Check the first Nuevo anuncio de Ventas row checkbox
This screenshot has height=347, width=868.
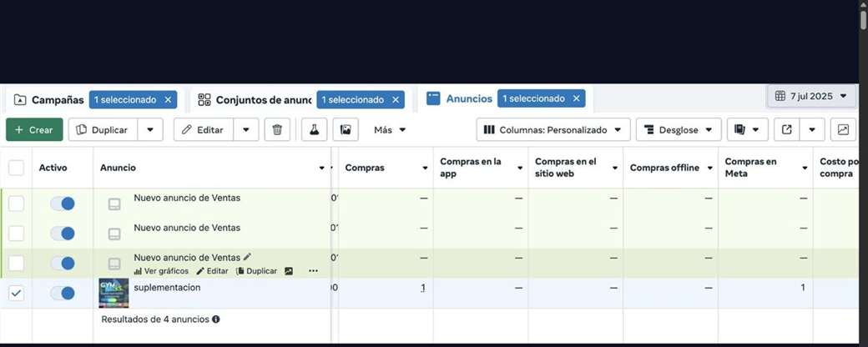pyautogui.click(x=16, y=204)
